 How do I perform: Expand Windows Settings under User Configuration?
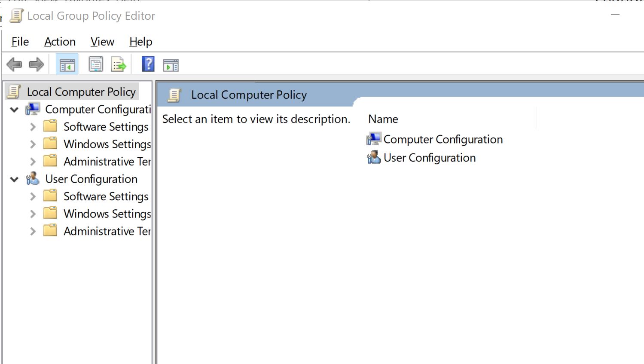point(33,214)
